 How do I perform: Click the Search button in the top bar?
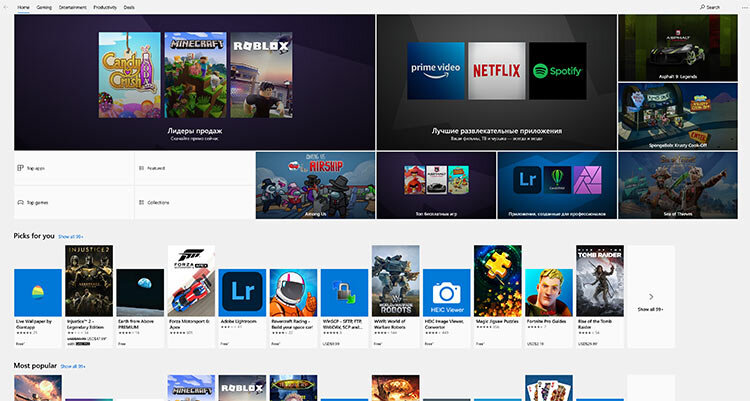point(710,7)
